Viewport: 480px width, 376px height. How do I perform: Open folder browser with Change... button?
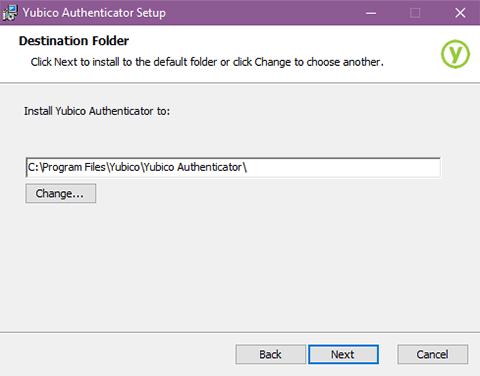tap(61, 193)
